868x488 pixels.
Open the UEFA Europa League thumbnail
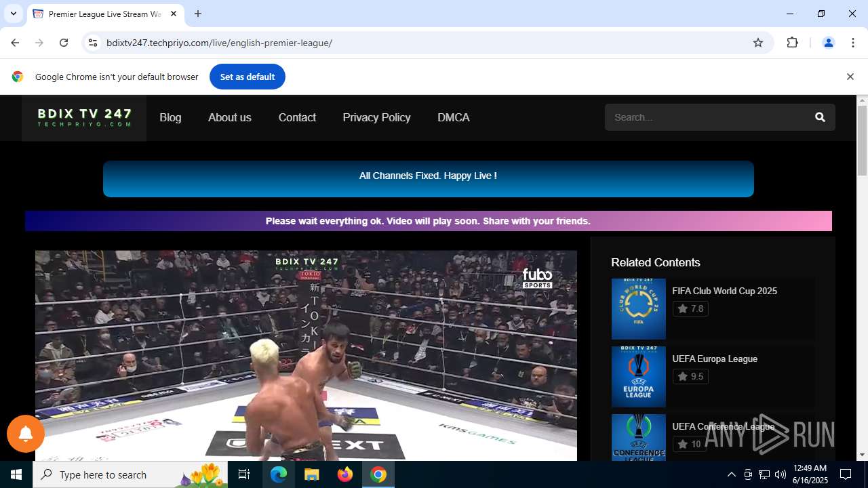[x=638, y=377]
